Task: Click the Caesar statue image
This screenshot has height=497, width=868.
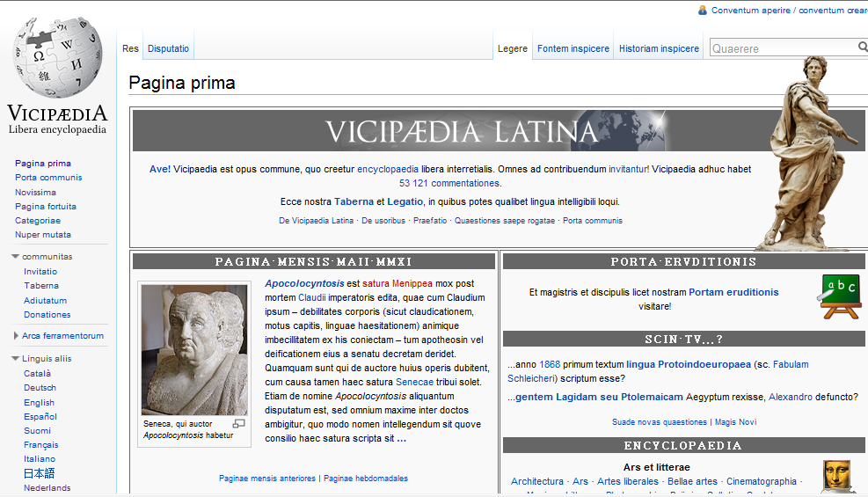Action: coord(809,153)
